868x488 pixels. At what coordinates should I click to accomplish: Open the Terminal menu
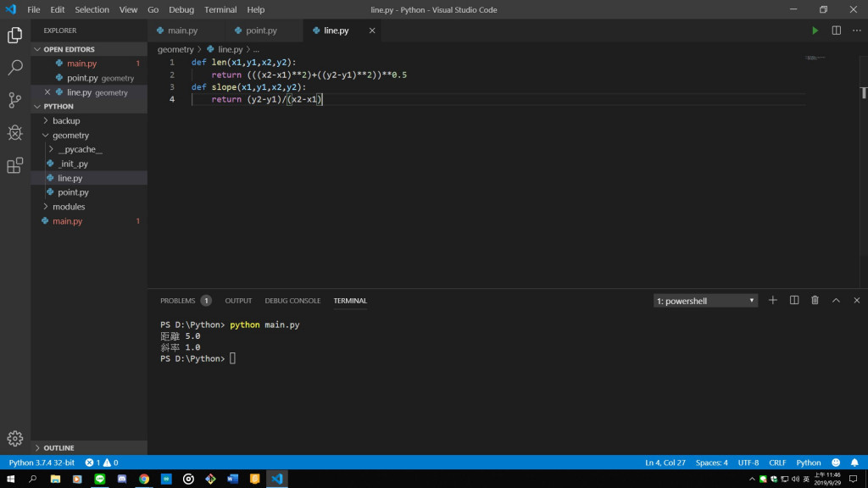coord(220,9)
